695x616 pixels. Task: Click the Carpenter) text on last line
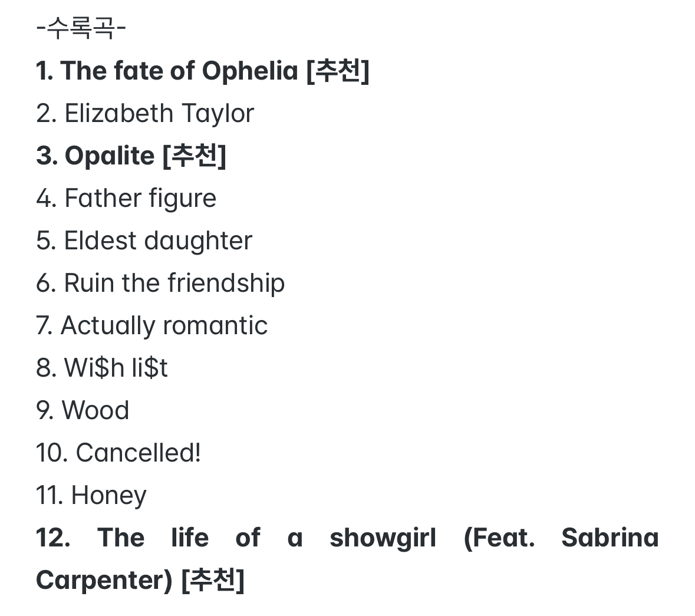tap(104, 580)
